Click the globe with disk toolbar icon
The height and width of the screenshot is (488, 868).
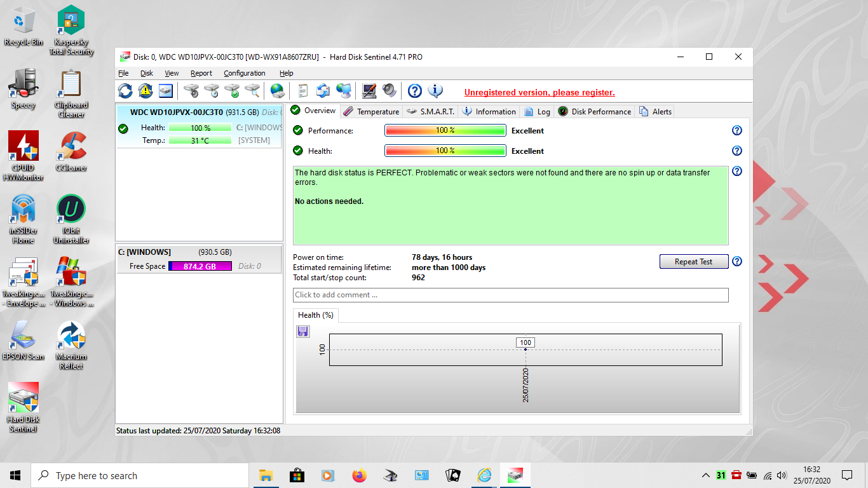coord(277,91)
